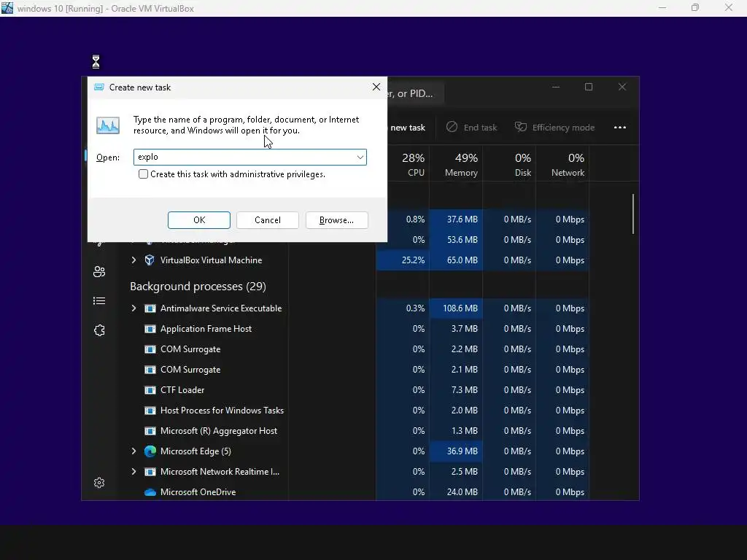The image size is (747, 560).
Task: Click the 0.3% CPU cell of Antimalware
Action: pyautogui.click(x=403, y=308)
